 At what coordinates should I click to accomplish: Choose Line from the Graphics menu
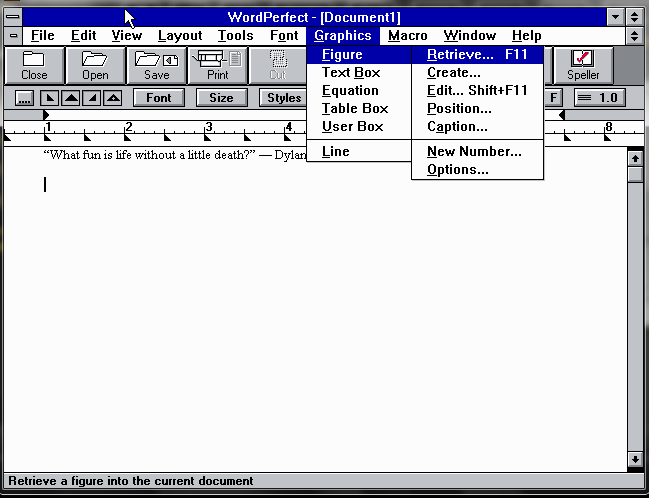[x=359, y=152]
